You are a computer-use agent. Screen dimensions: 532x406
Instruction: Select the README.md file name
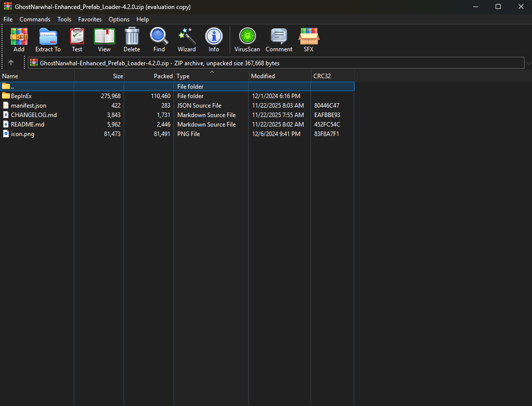pos(27,125)
